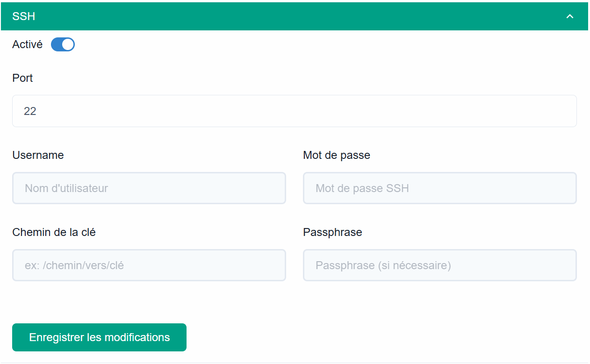The height and width of the screenshot is (364, 590).
Task: Focus the Passphrase (si nécessaire) field
Action: click(x=440, y=265)
